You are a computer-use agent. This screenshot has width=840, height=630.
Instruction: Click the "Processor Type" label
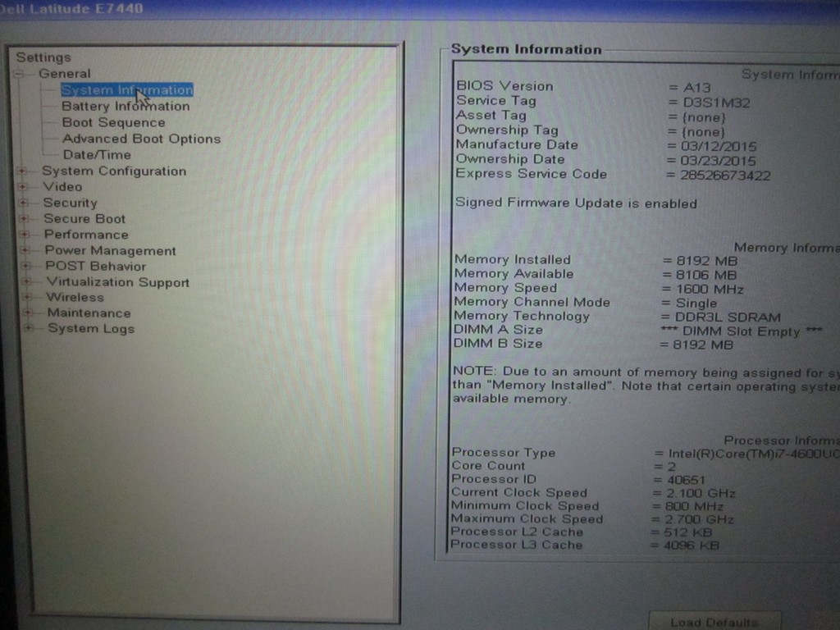click(x=504, y=453)
